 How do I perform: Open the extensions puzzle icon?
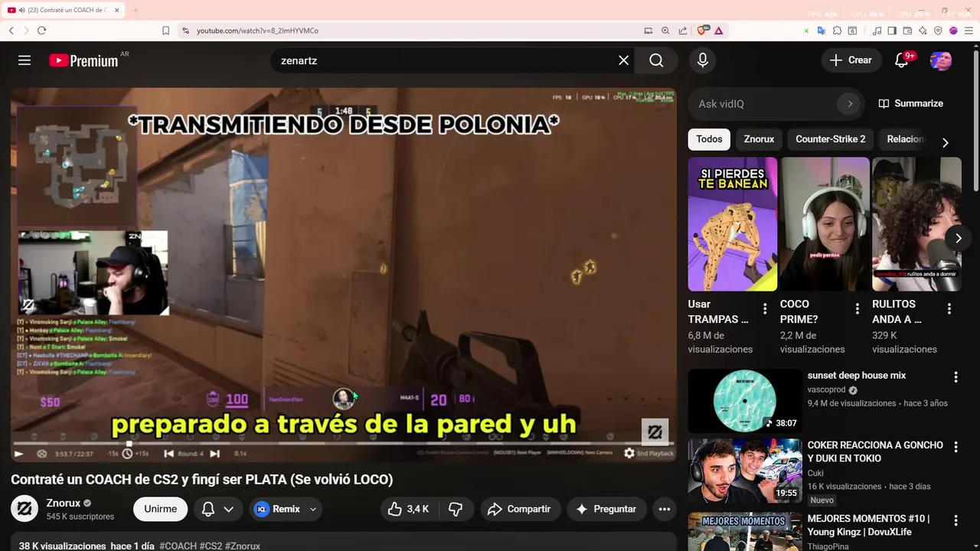(837, 31)
